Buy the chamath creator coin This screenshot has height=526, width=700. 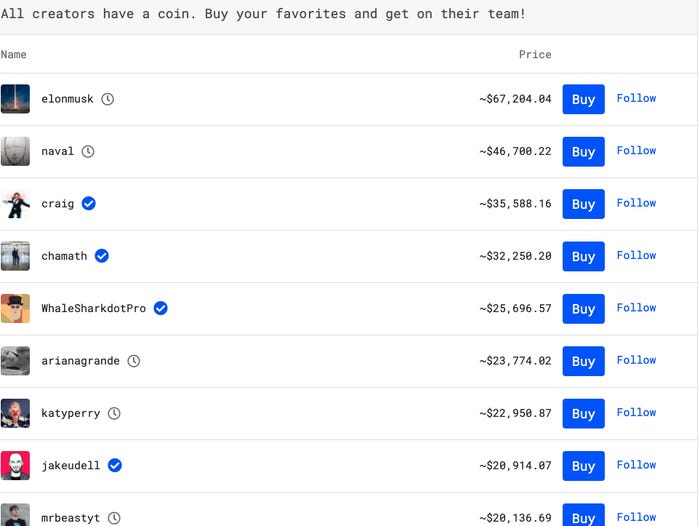pyautogui.click(x=583, y=256)
